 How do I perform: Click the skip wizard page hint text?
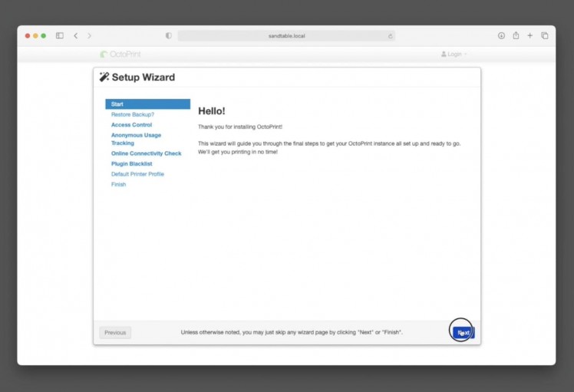click(292, 332)
